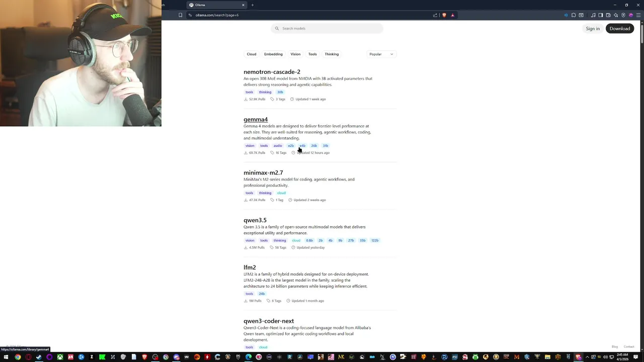Click the volume icon in system tray
Screen dimensions: 644x362
pos(605,357)
